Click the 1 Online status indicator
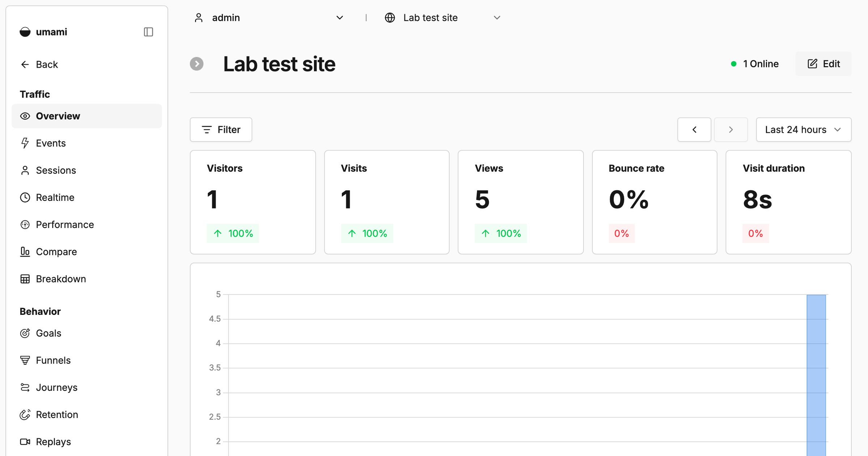 pos(754,64)
